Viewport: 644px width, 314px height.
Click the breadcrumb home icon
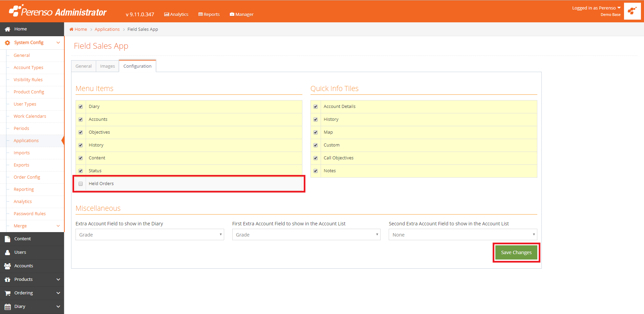click(x=71, y=29)
